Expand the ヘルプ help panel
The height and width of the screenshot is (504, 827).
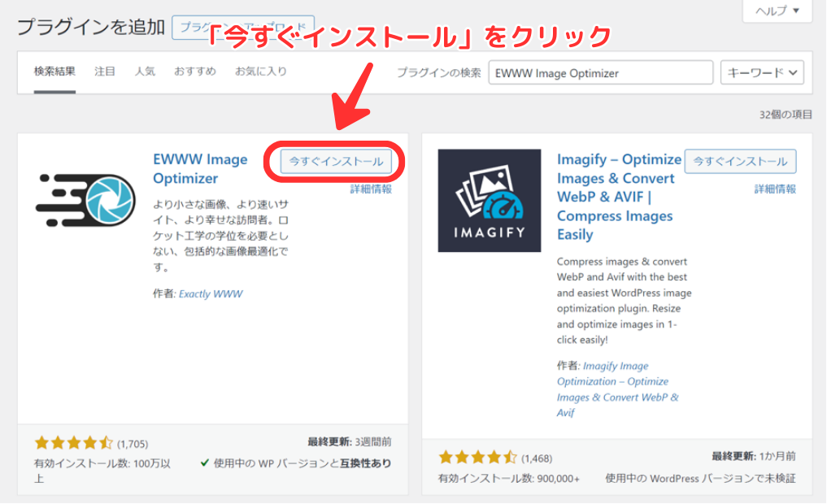tap(777, 11)
